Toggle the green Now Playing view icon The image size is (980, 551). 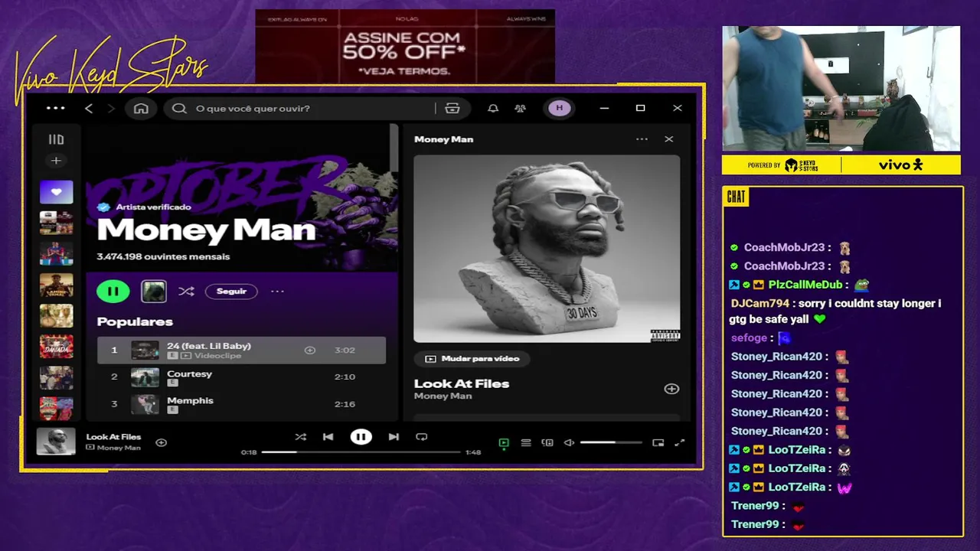pos(504,442)
